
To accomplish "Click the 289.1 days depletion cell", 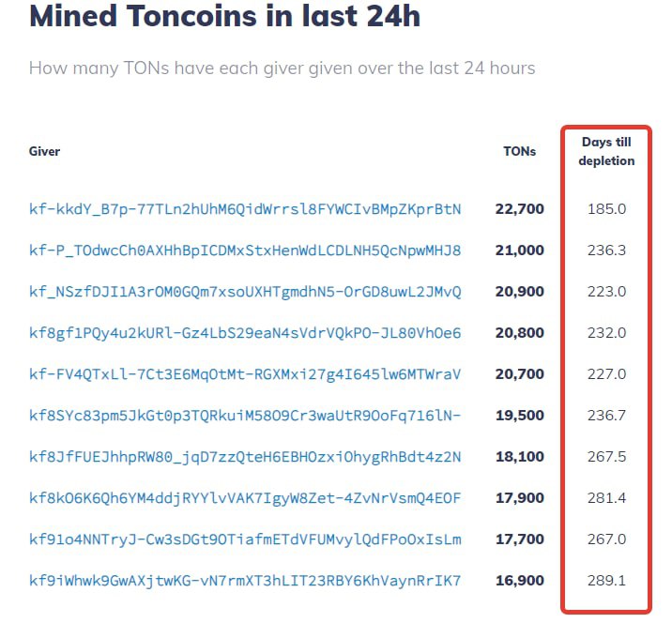I will (606, 581).
